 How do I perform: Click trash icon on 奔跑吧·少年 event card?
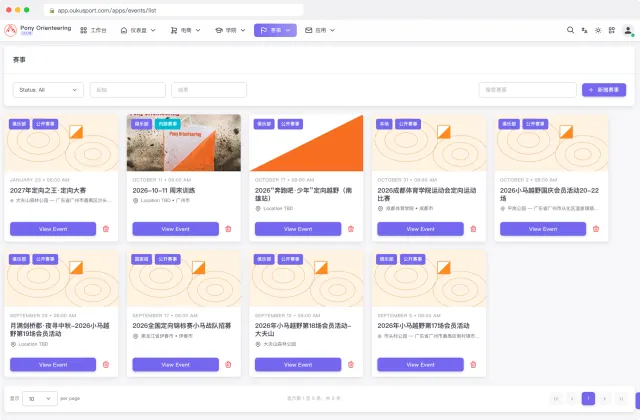pyautogui.click(x=351, y=229)
